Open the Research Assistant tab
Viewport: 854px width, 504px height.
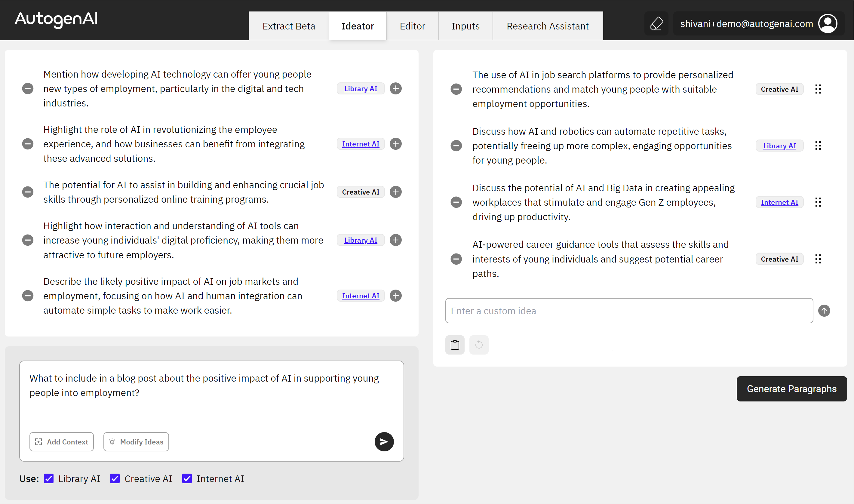click(547, 26)
